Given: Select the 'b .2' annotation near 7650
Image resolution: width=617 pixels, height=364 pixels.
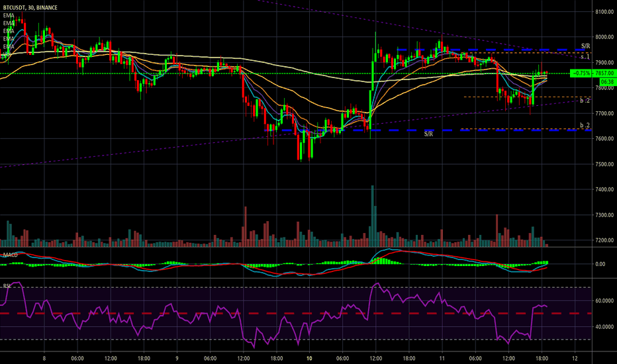Looking at the screenshot, I should tap(585, 125).
